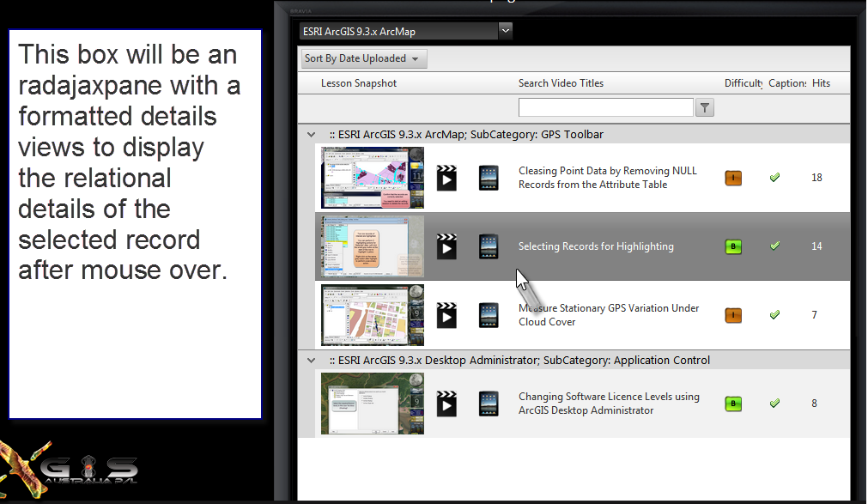This screenshot has width=868, height=504.
Task: Click the ESRI ArcGIS 9.3.x ArcMap GPS Toolbar group header text
Action: (x=466, y=135)
